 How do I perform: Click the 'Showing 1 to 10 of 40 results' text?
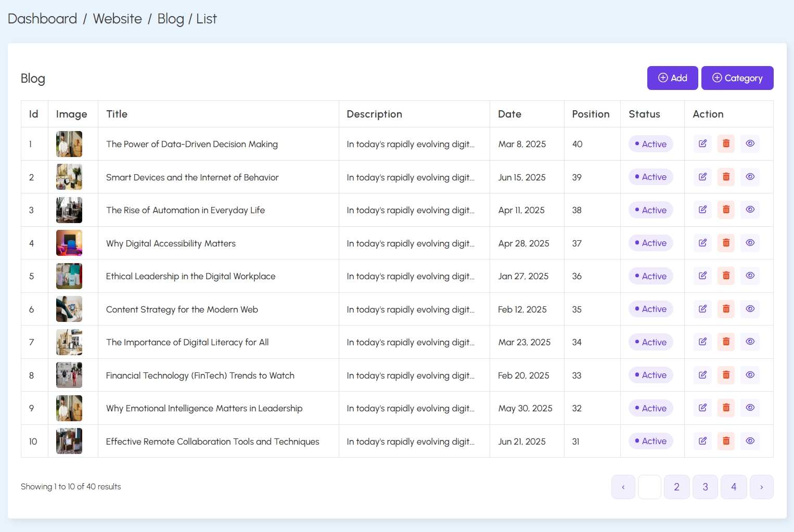pyautogui.click(x=71, y=487)
